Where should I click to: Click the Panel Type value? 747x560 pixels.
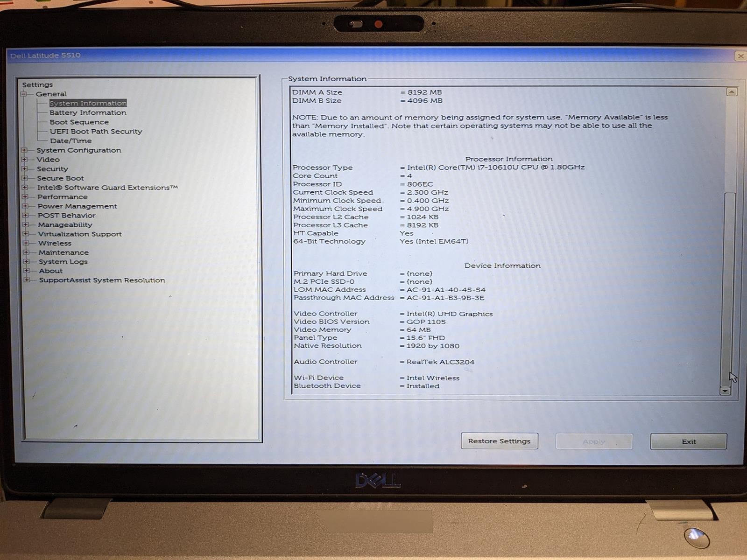pos(425,338)
